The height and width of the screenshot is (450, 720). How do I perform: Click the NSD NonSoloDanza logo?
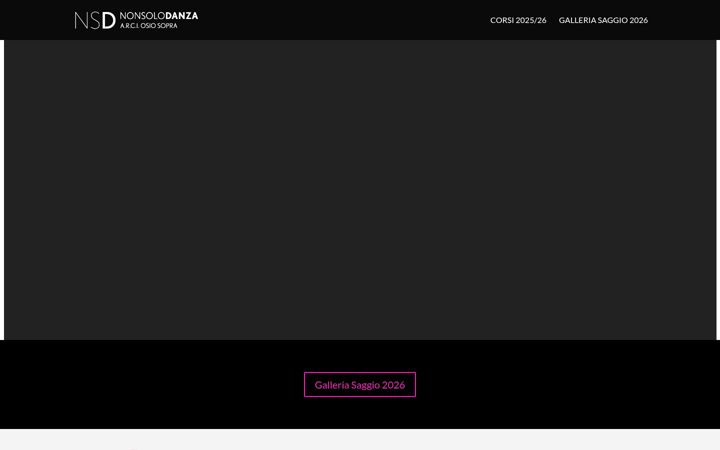pos(136,20)
